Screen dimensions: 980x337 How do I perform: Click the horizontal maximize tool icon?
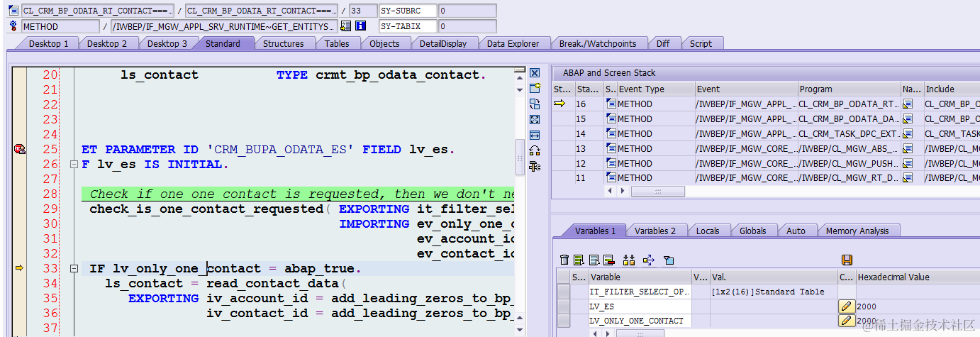(x=535, y=135)
